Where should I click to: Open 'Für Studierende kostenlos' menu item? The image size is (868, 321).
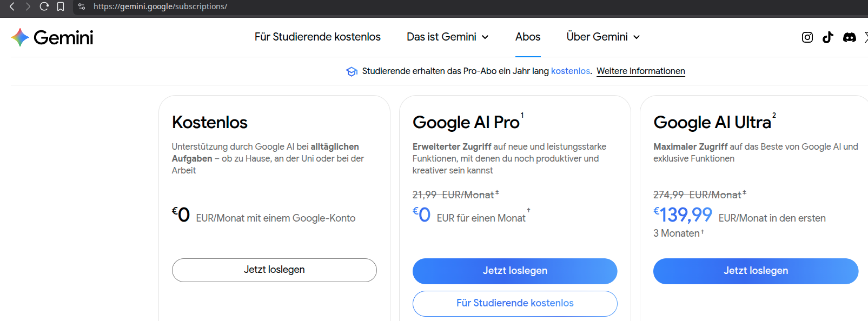tap(317, 37)
